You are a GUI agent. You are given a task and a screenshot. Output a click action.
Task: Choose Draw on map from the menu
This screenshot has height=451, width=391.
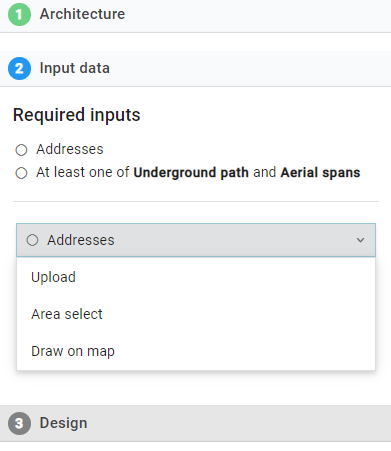point(196,351)
